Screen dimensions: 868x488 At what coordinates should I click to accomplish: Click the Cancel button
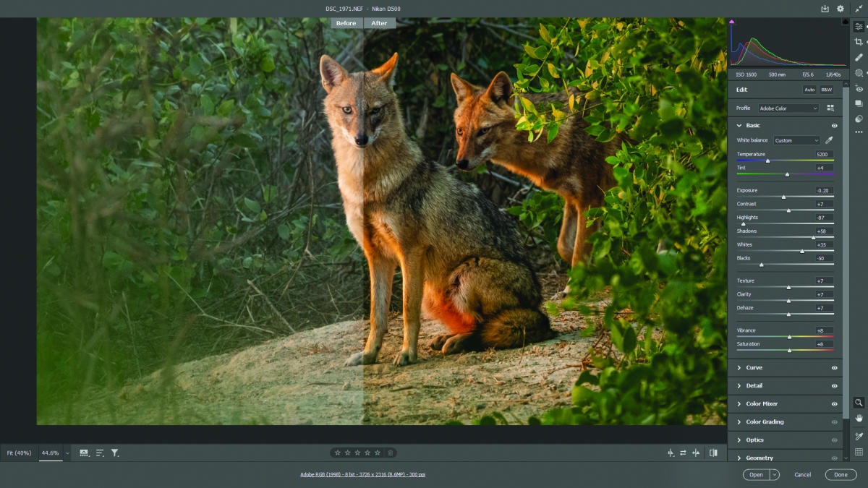tap(802, 475)
